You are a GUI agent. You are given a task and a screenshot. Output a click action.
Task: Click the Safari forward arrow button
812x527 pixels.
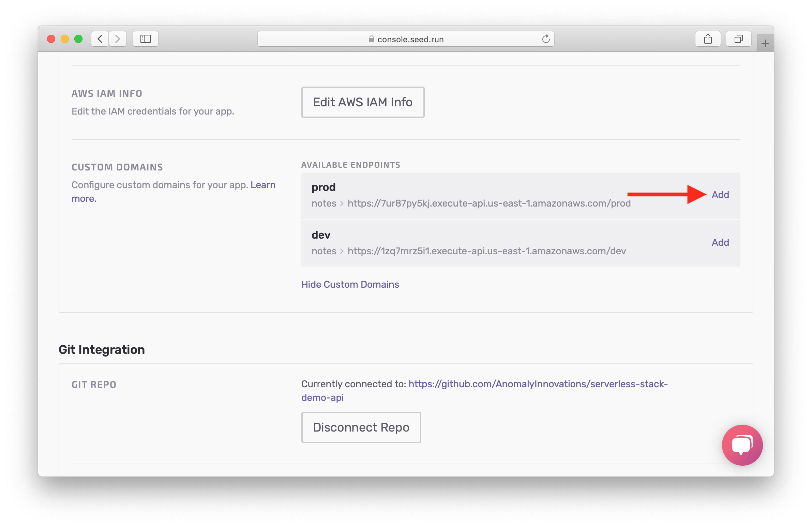coord(118,39)
